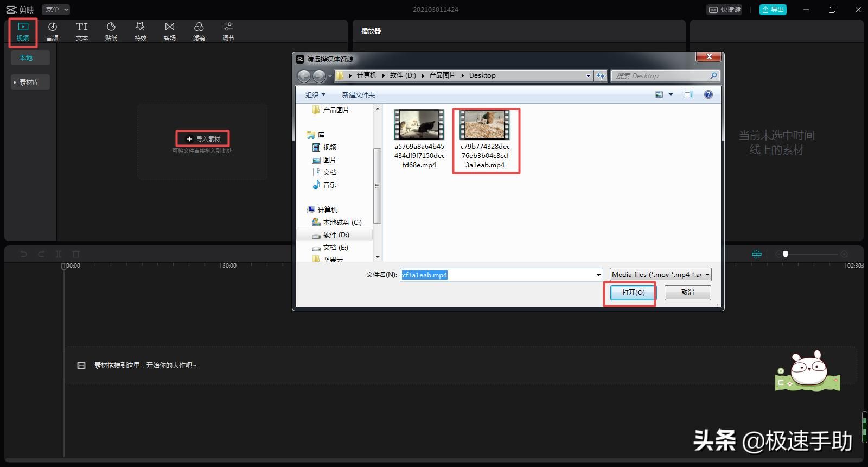Click 计算机 in the address breadcrumb
Screen dimensions: 868x467
(366, 75)
